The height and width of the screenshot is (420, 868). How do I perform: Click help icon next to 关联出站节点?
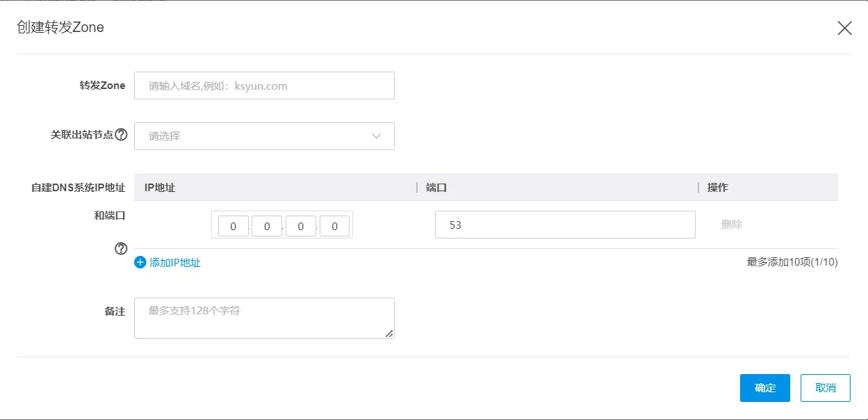point(121,135)
